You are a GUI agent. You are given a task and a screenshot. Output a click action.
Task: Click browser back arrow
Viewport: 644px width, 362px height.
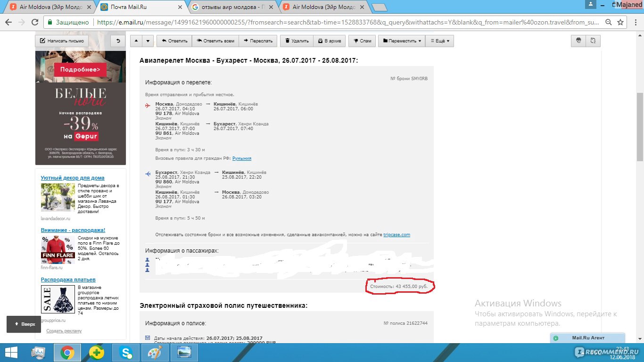coord(8,22)
